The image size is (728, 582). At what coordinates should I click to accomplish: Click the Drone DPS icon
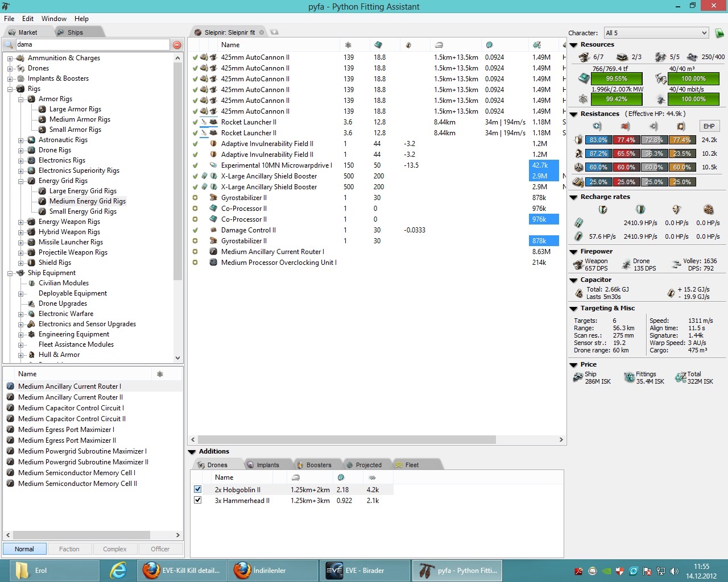click(626, 264)
